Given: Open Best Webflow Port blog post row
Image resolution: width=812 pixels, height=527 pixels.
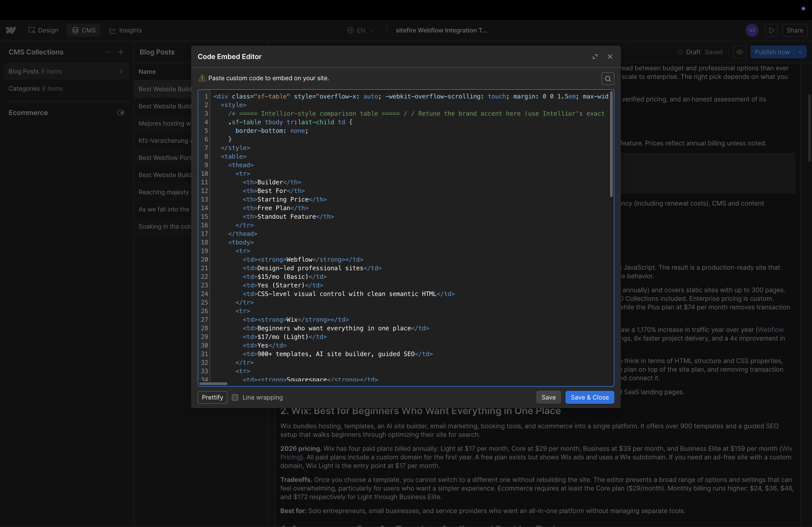Looking at the screenshot, I should pos(165,158).
